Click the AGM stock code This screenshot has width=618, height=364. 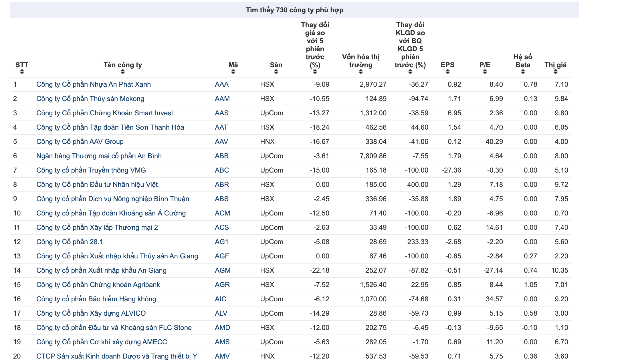pyautogui.click(x=222, y=270)
